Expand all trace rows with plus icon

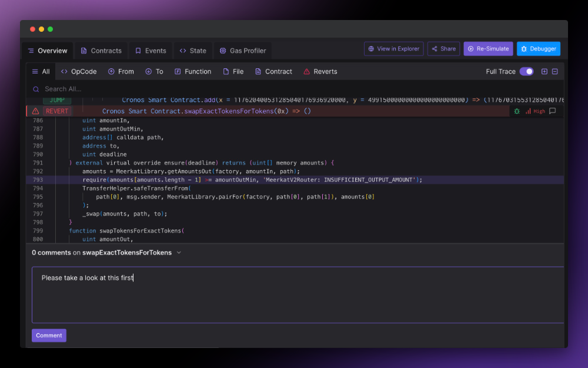(544, 71)
